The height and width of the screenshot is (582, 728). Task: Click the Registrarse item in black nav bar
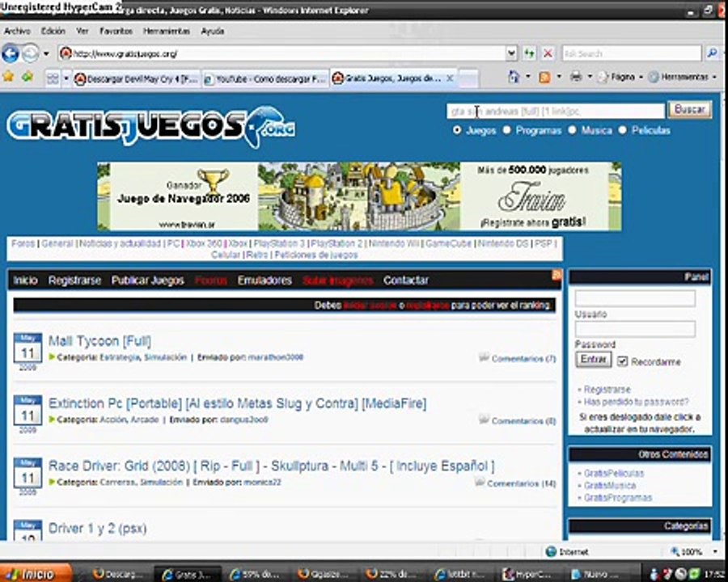pyautogui.click(x=74, y=280)
